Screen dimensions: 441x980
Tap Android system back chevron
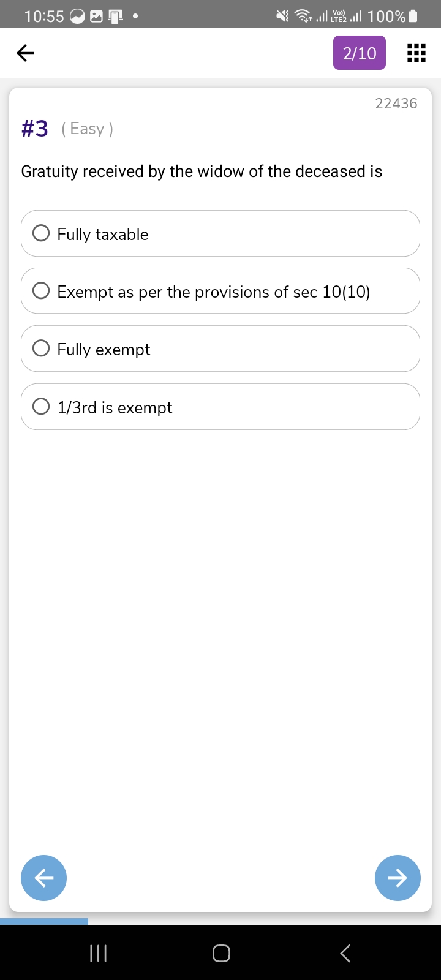345,953
